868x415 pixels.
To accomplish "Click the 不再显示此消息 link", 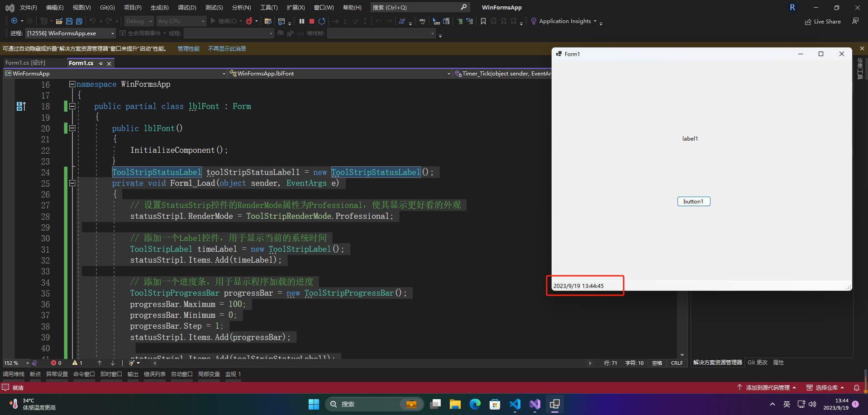I will coord(227,48).
